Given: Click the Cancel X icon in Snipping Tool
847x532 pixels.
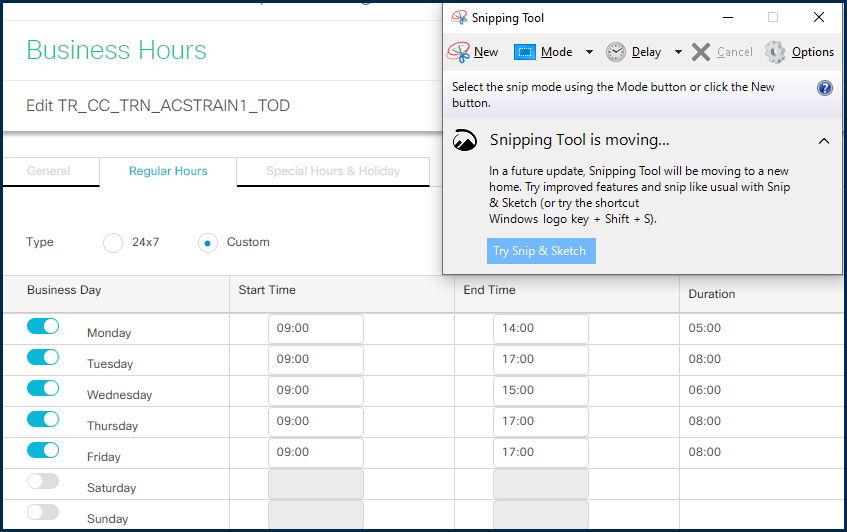Looking at the screenshot, I should 701,52.
